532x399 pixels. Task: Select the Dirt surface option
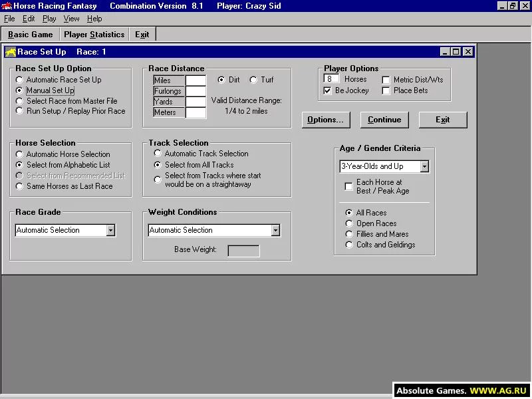point(221,80)
